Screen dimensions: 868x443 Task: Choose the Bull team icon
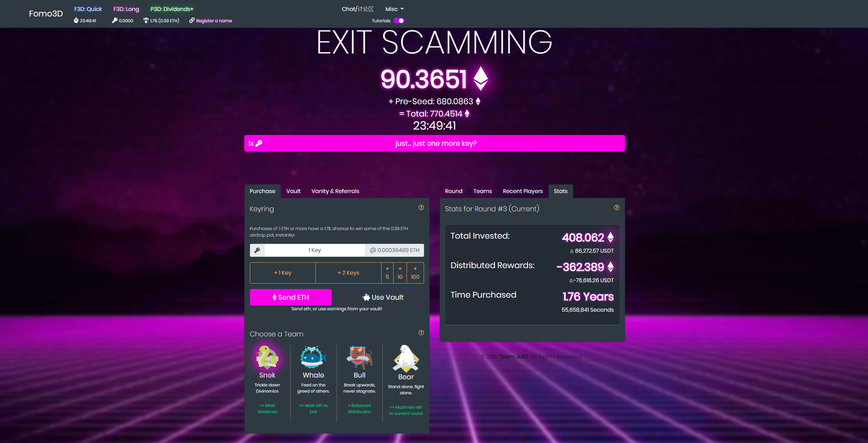pyautogui.click(x=359, y=357)
